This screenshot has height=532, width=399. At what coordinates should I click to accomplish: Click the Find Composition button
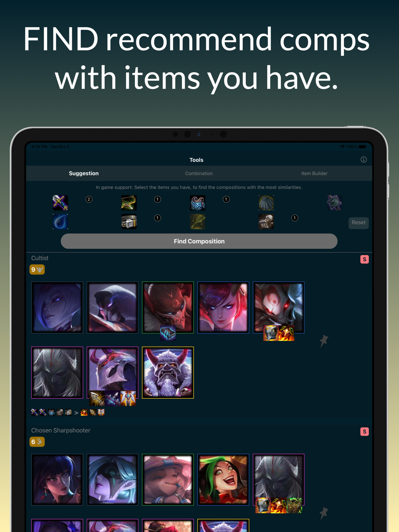pos(199,241)
